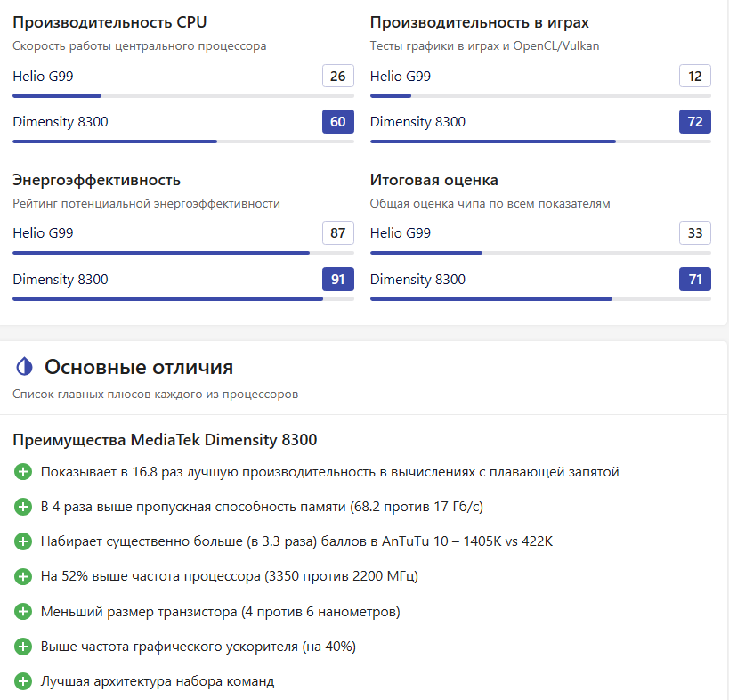Click the Helio G99 gaming score badge 12
Image resolution: width=729 pixels, height=700 pixels.
click(694, 77)
